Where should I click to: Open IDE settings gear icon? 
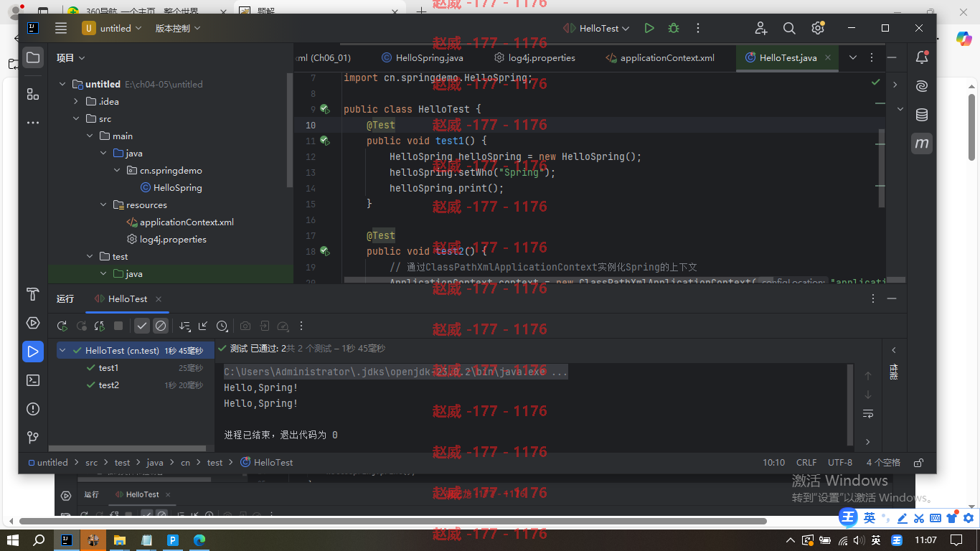pos(817,28)
